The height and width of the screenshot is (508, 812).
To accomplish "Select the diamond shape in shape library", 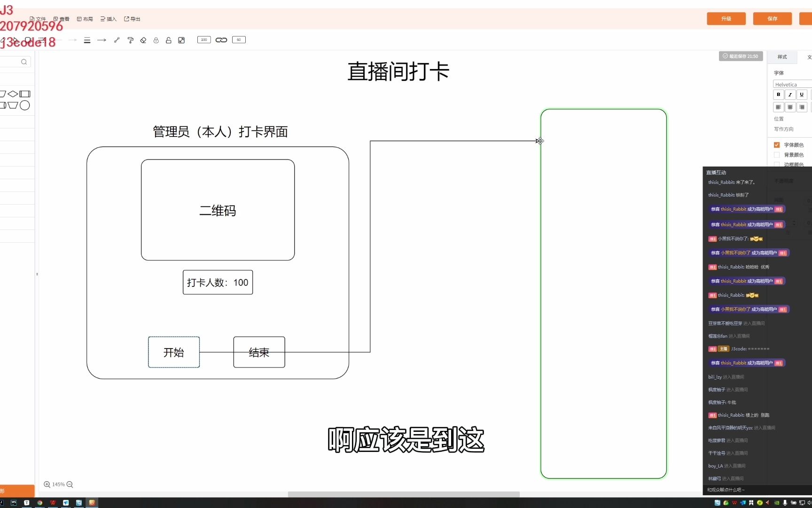I will [x=13, y=94].
